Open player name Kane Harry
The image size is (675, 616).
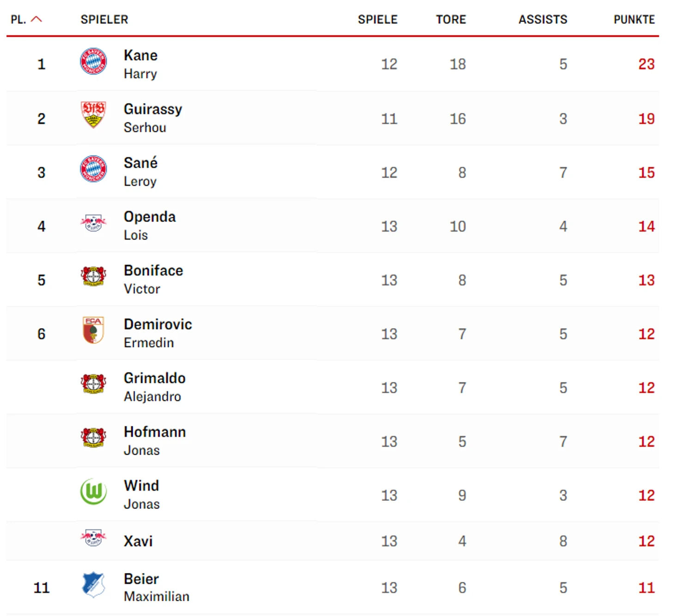(141, 64)
